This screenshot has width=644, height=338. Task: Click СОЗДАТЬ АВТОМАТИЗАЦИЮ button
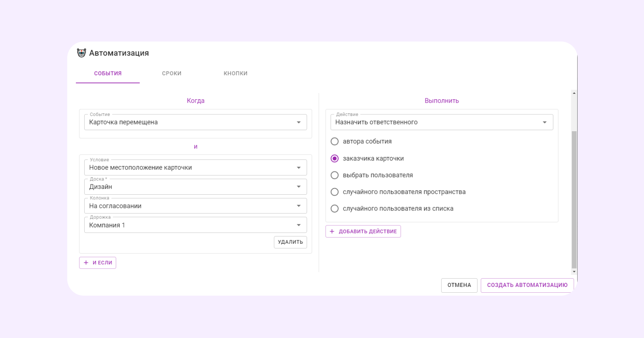pos(527,285)
